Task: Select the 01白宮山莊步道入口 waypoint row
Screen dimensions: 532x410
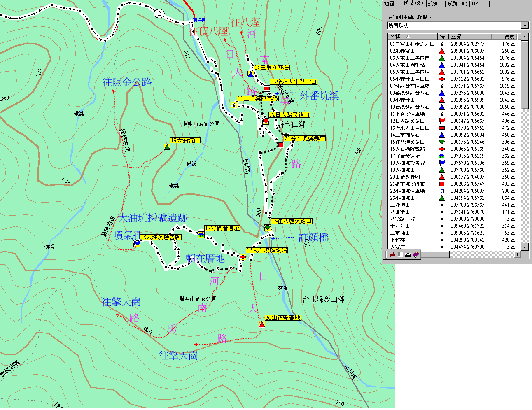Action: click(412, 44)
